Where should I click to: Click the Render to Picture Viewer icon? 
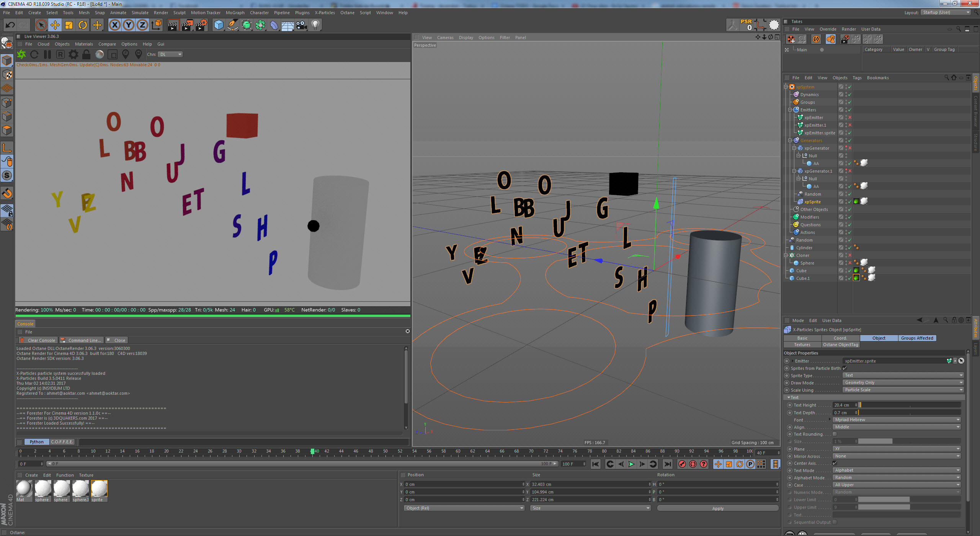(x=187, y=25)
